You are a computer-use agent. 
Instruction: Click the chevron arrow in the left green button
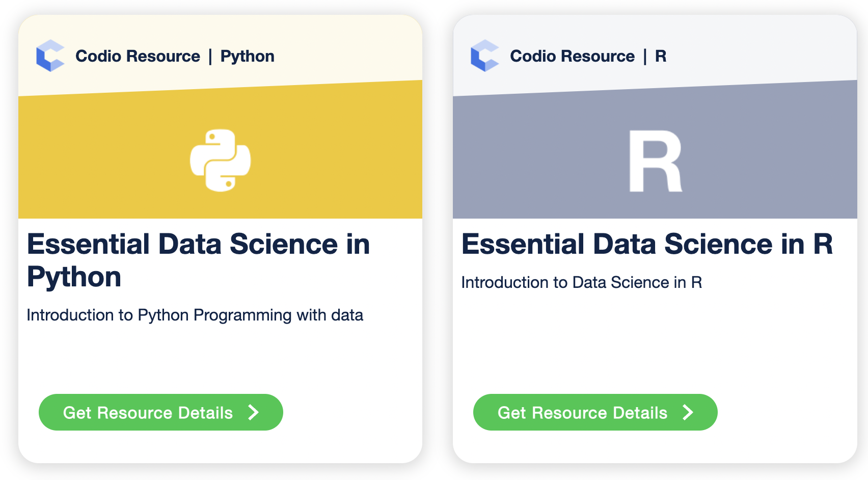point(254,413)
